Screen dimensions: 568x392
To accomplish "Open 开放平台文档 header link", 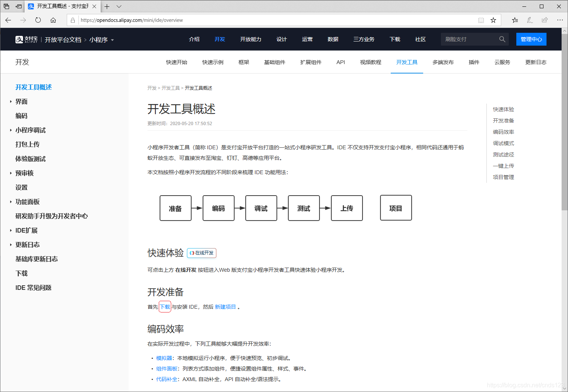I will coord(63,40).
